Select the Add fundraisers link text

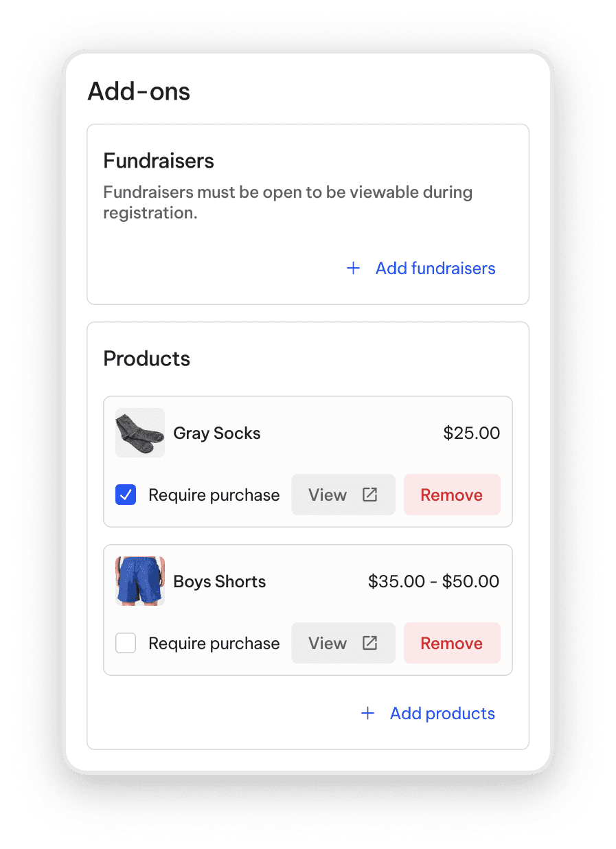pyautogui.click(x=435, y=268)
